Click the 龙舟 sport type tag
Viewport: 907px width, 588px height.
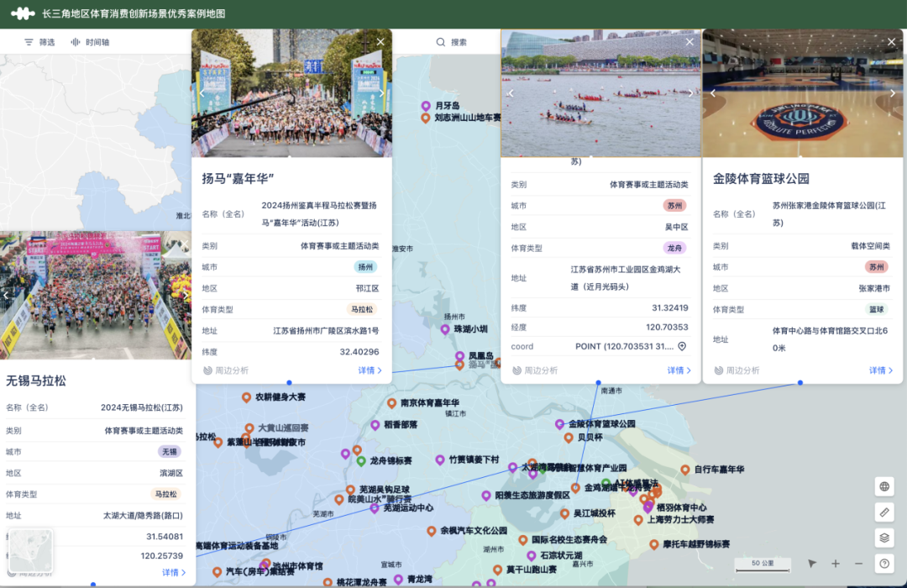(x=674, y=249)
